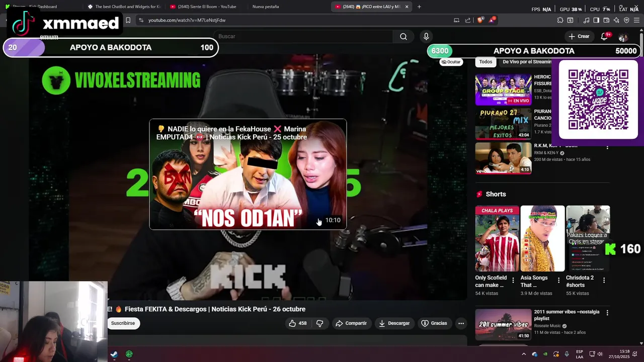Open Leo AI sparkle icon
Image resolution: width=644 pixels, height=362 pixels.
616,20
